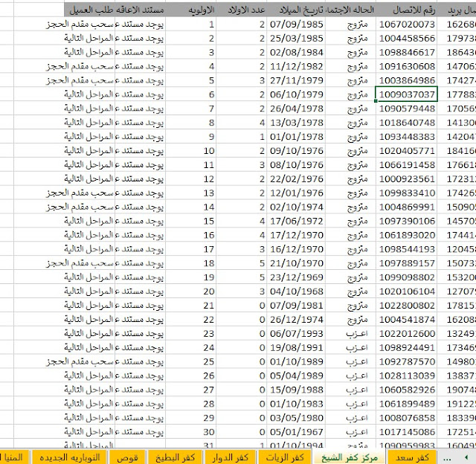Viewport: 476px width, 464px height.
Task: Switch to the كفر سعد sheet tab
Action: tap(412, 457)
